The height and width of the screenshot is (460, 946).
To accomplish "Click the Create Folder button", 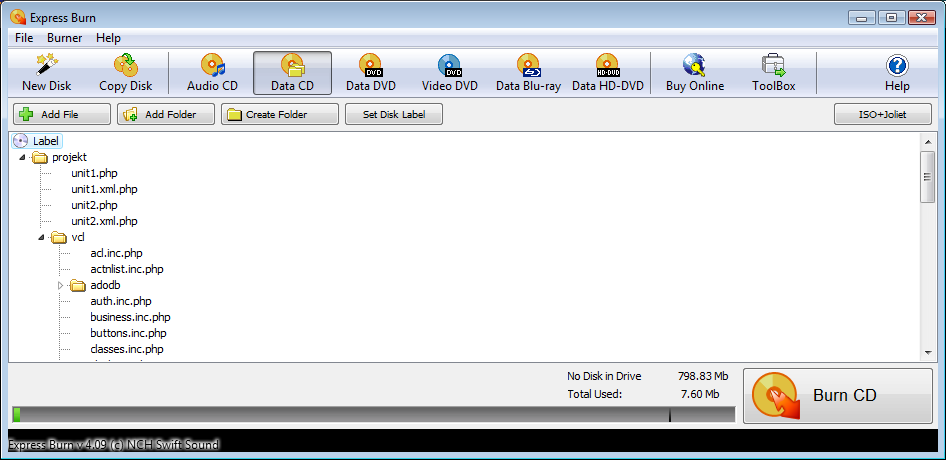I will 280,114.
